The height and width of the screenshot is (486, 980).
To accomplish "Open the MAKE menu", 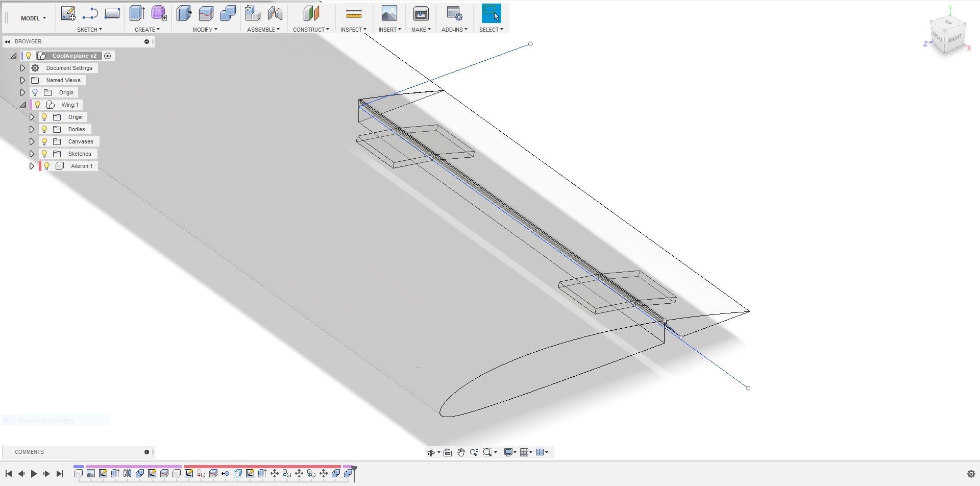I will (x=421, y=30).
